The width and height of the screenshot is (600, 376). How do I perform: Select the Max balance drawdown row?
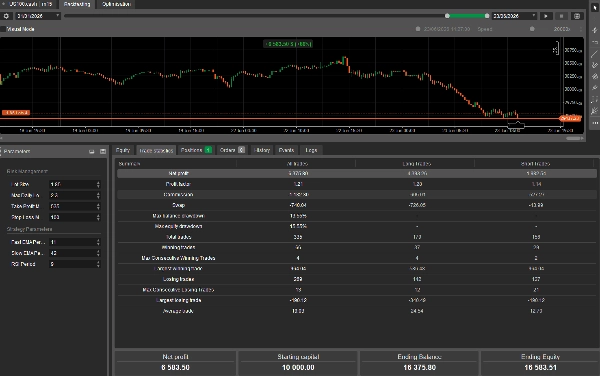tap(357, 216)
